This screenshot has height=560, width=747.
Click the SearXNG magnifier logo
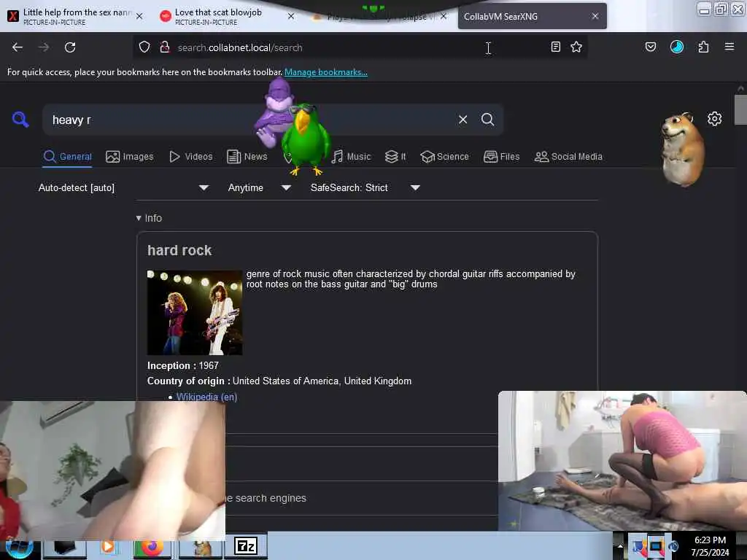20,119
